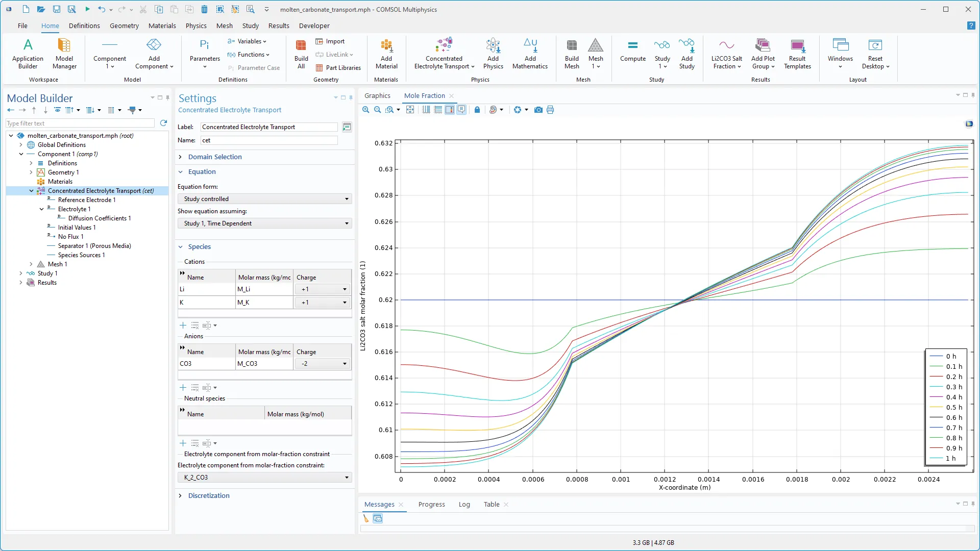Click Build All geometry icon

coord(301,54)
